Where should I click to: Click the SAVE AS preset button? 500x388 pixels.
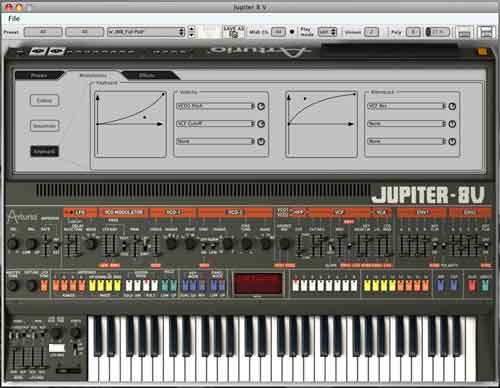[234, 31]
